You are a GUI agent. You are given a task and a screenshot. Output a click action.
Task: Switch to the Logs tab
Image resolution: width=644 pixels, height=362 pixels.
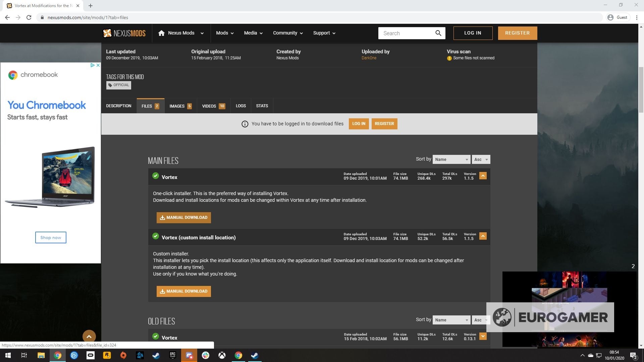[241, 106]
